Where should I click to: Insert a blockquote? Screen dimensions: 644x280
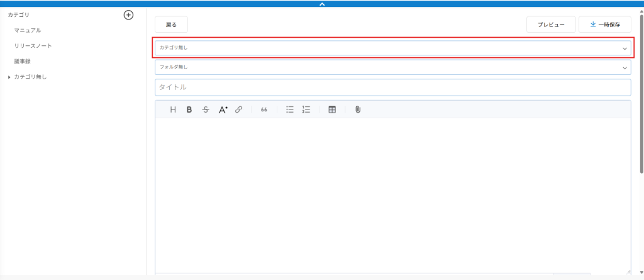[x=264, y=109]
